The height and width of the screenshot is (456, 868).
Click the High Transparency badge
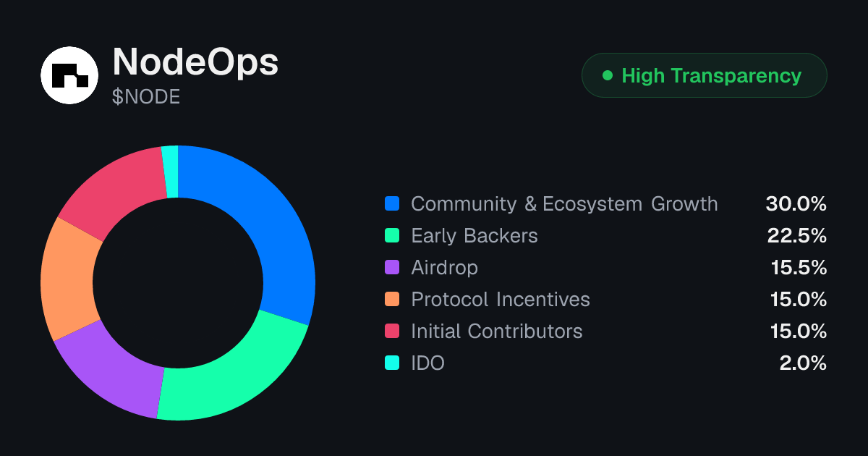[704, 75]
